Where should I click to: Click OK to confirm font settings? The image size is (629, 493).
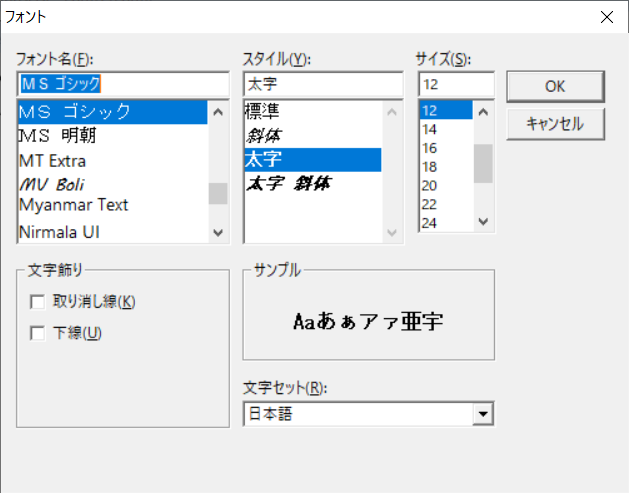(555, 86)
